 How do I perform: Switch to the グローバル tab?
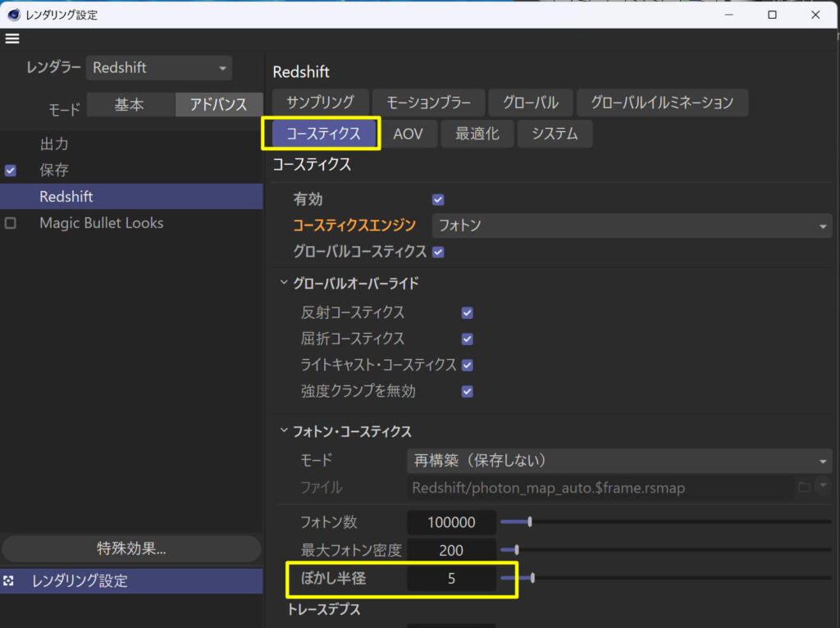pos(531,102)
